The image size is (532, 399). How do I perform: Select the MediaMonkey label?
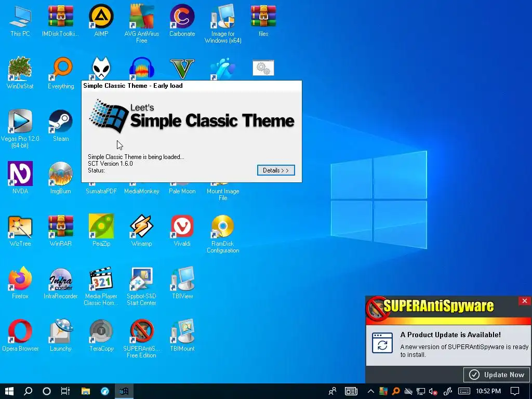click(x=141, y=191)
